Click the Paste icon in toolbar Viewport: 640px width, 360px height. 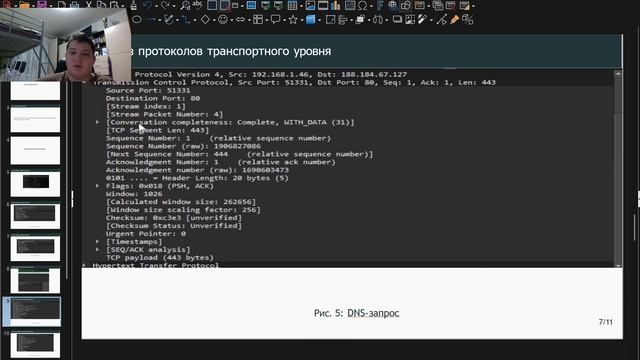tap(114, 5)
